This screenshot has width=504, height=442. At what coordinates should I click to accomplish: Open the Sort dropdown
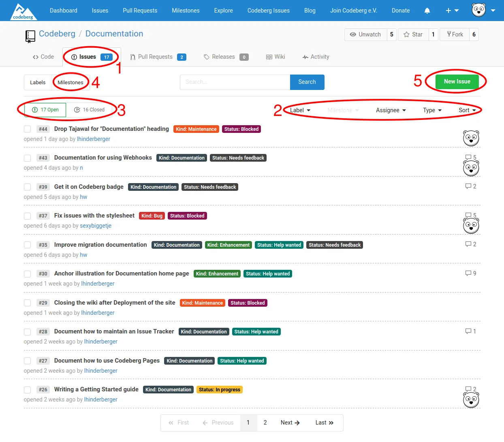[467, 110]
